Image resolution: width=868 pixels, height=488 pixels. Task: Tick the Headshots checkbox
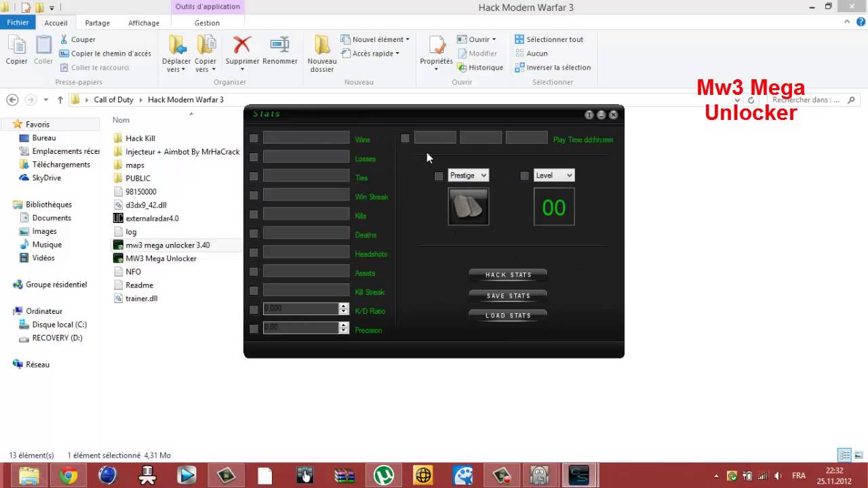[x=254, y=252]
